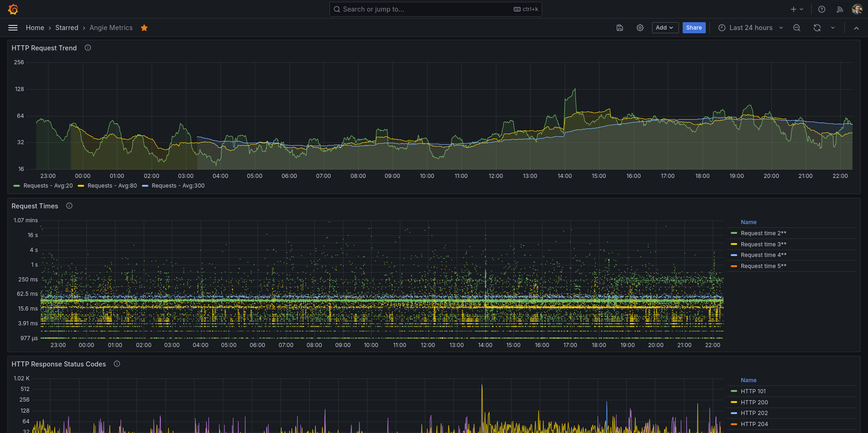Open the hamburger navigation menu
The height and width of the screenshot is (433, 868).
[13, 28]
